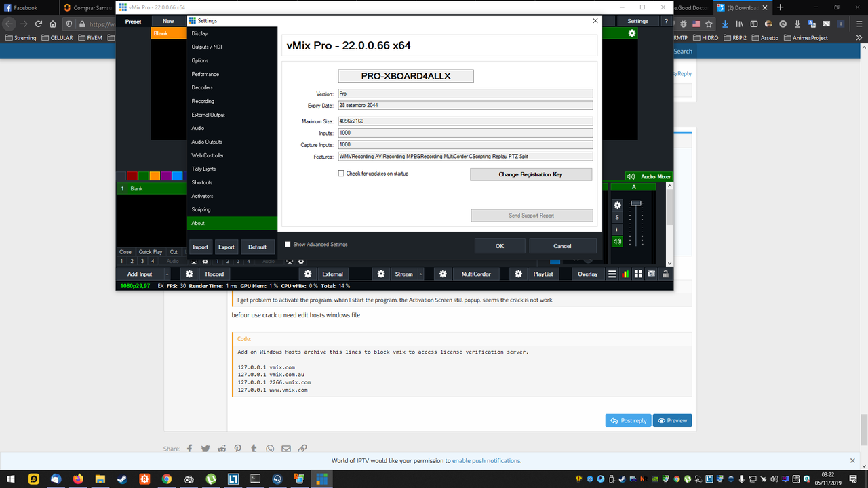Click the vMix lock icon in bottom bar
Image resolution: width=868 pixels, height=488 pixels.
tap(665, 274)
